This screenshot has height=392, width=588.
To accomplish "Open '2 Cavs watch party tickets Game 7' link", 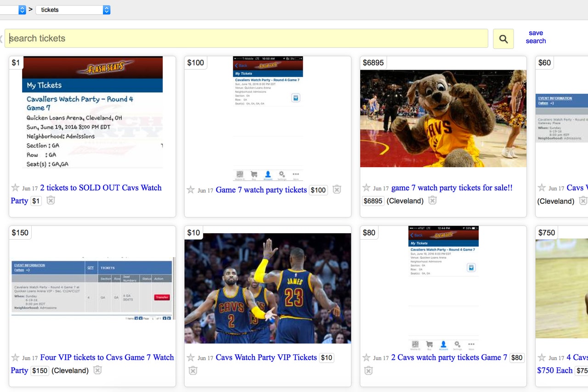I will [449, 358].
